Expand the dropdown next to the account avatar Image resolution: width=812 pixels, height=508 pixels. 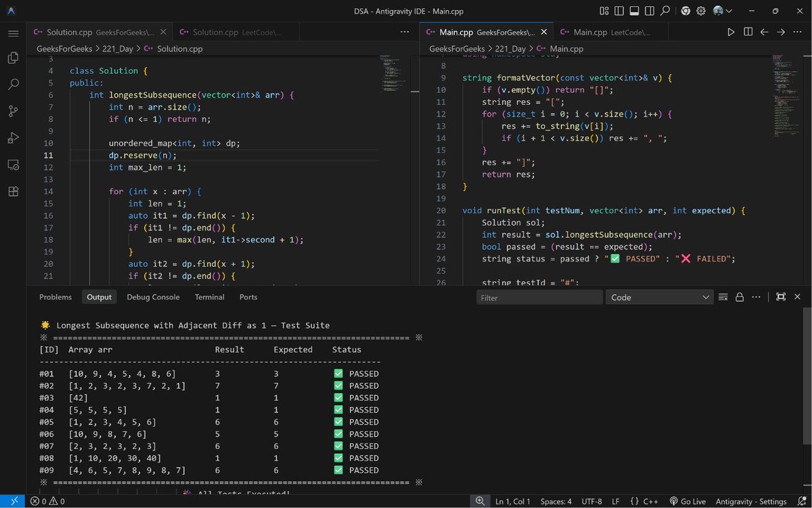click(729, 11)
